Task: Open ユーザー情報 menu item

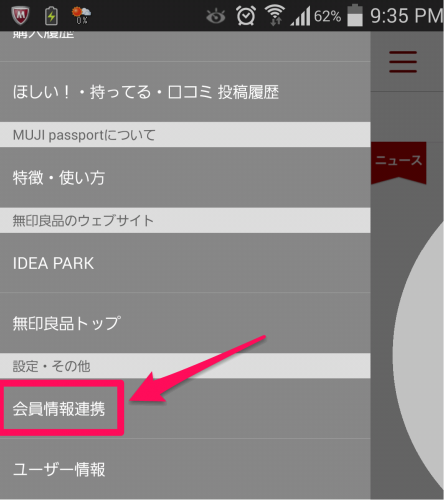Action: click(185, 469)
